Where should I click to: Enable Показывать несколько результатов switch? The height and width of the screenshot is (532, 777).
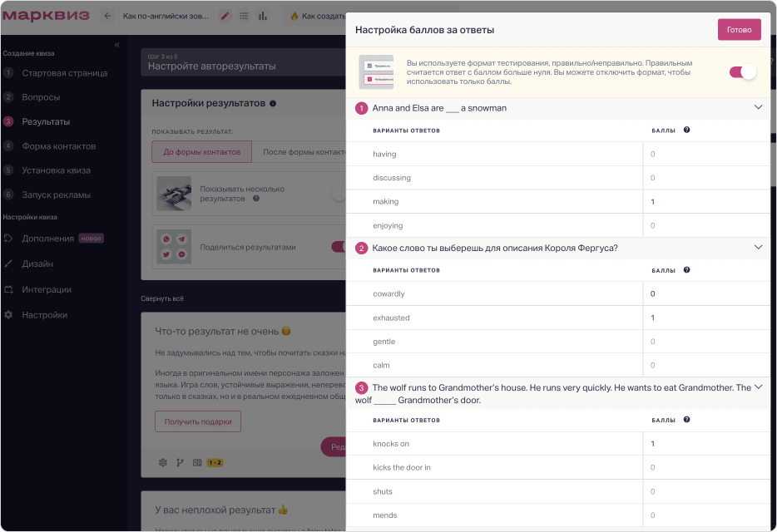click(338, 195)
